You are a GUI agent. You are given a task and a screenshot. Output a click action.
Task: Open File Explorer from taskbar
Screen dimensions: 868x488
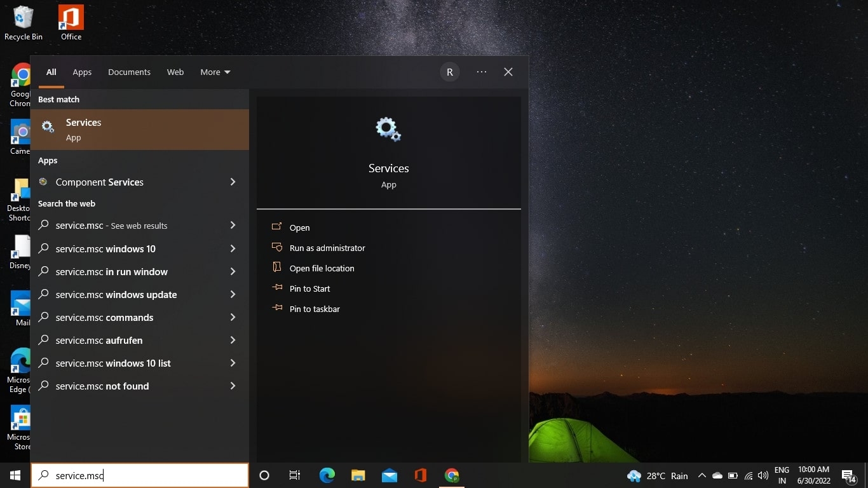pyautogui.click(x=358, y=475)
